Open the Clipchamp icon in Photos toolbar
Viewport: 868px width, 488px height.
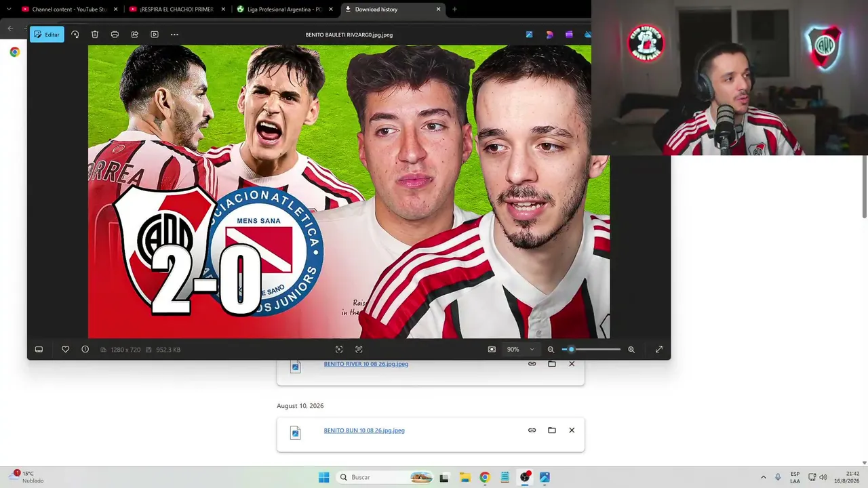point(569,35)
